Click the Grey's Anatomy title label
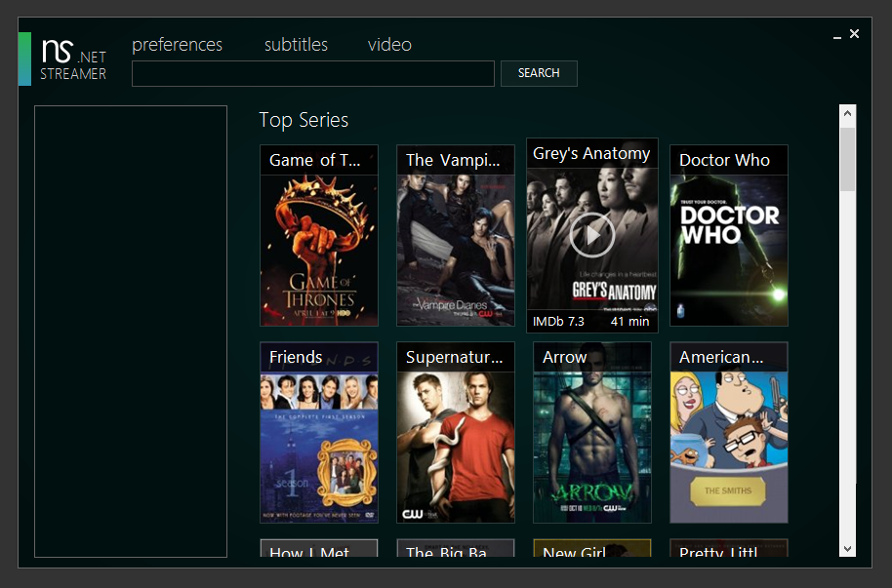The height and width of the screenshot is (588, 892). [x=591, y=153]
